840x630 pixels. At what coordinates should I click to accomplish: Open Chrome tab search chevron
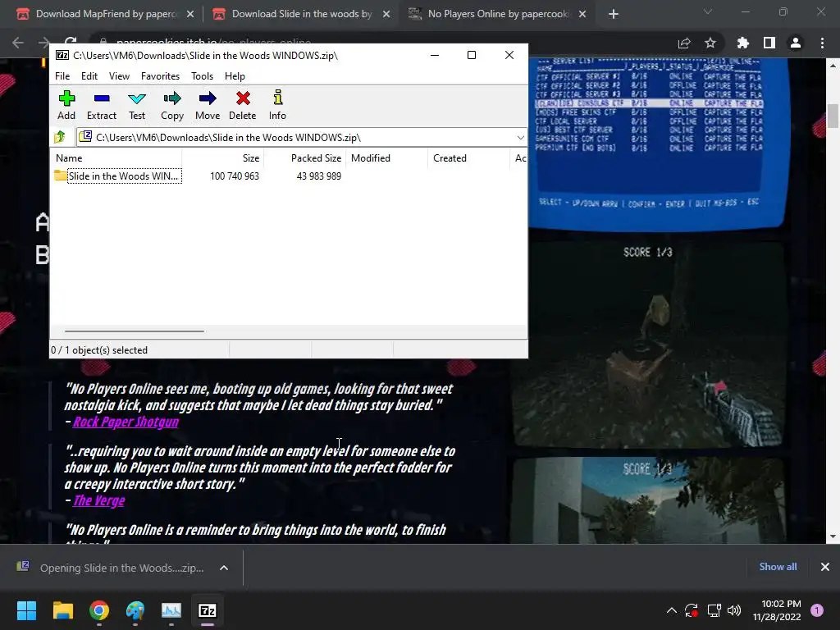point(708,11)
